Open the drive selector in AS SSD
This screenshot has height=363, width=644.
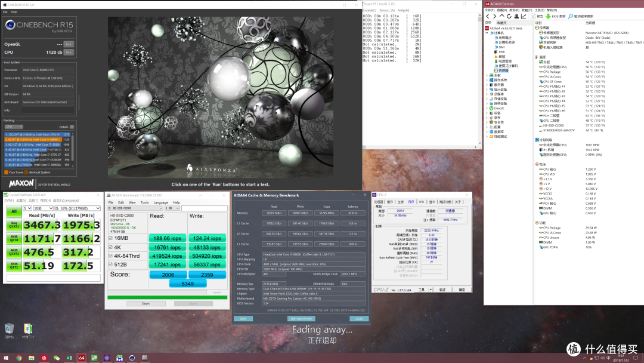point(135,208)
